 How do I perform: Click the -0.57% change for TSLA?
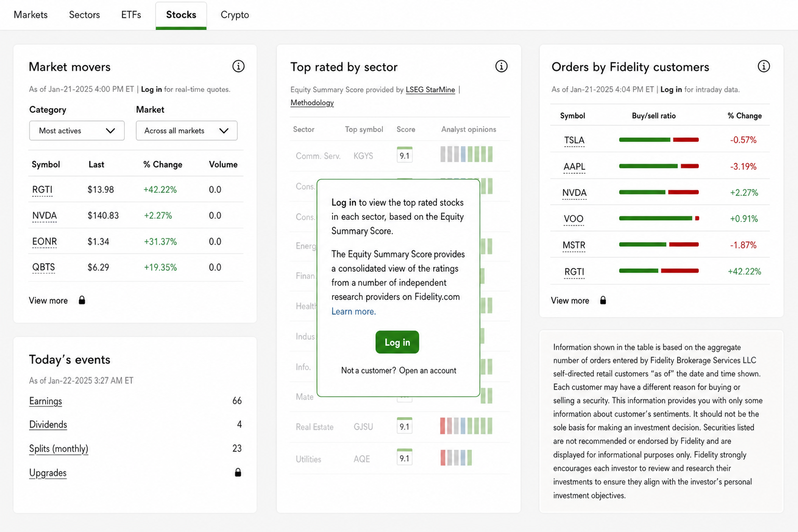(x=743, y=140)
